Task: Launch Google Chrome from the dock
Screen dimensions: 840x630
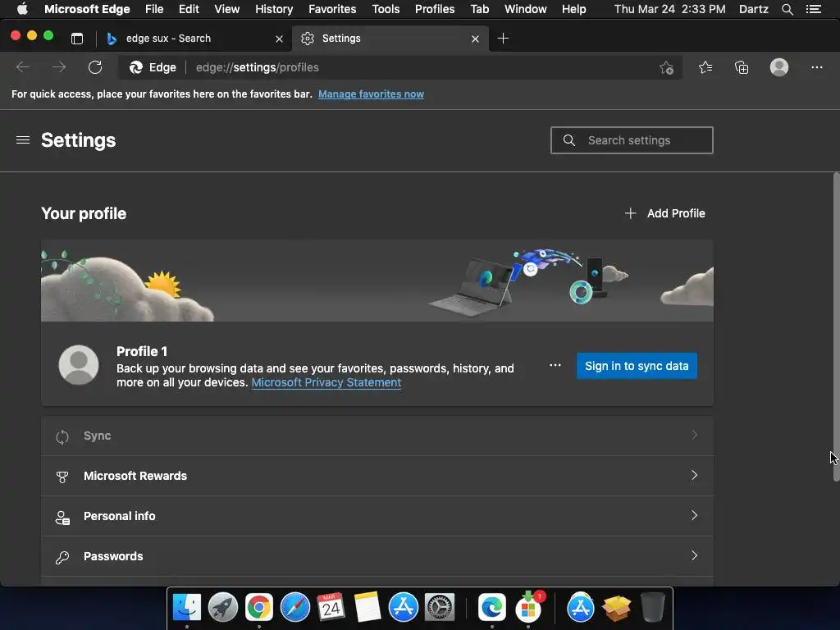Action: point(258,608)
